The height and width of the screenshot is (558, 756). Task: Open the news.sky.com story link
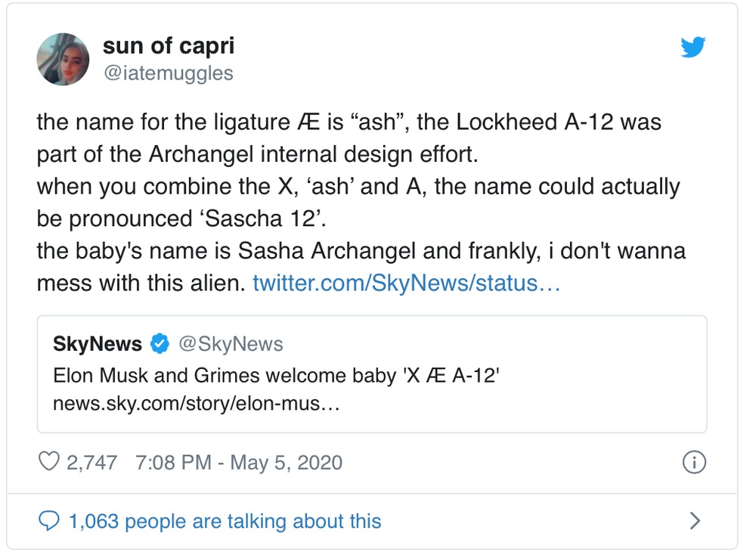click(x=196, y=404)
